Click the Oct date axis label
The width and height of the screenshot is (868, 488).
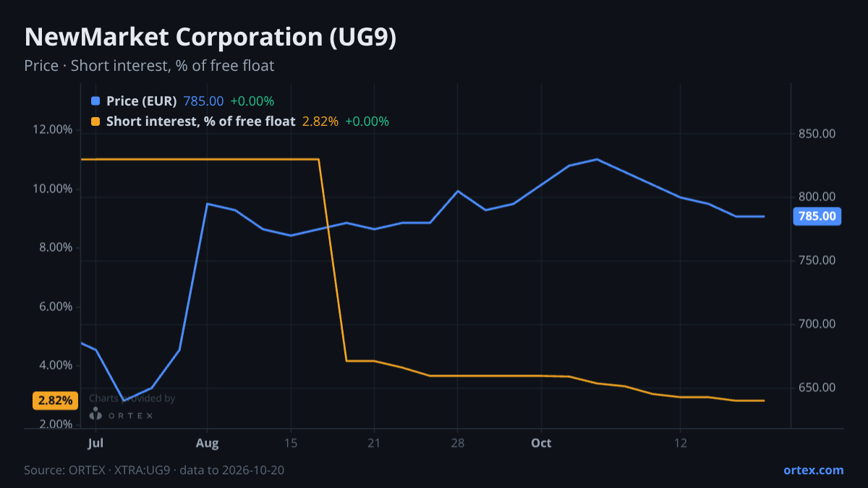(541, 442)
